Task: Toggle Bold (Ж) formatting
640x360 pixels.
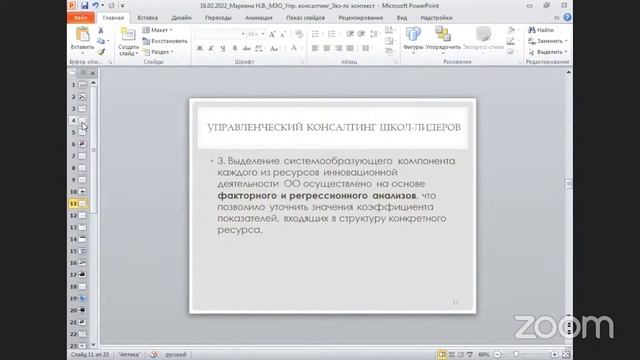Action: pyautogui.click(x=200, y=48)
